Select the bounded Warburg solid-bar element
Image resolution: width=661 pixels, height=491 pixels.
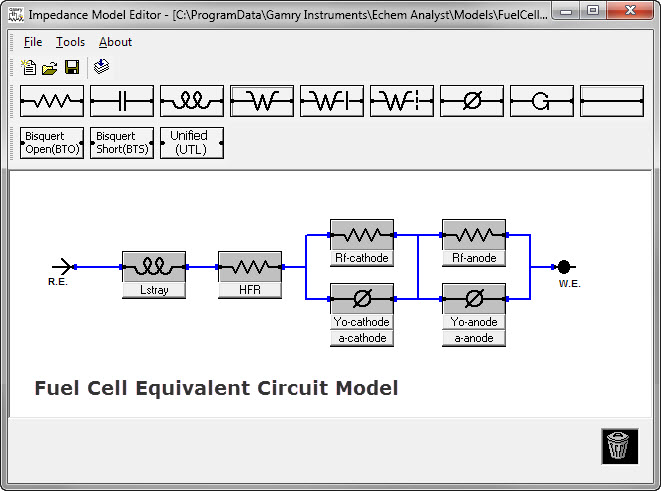pyautogui.click(x=332, y=101)
